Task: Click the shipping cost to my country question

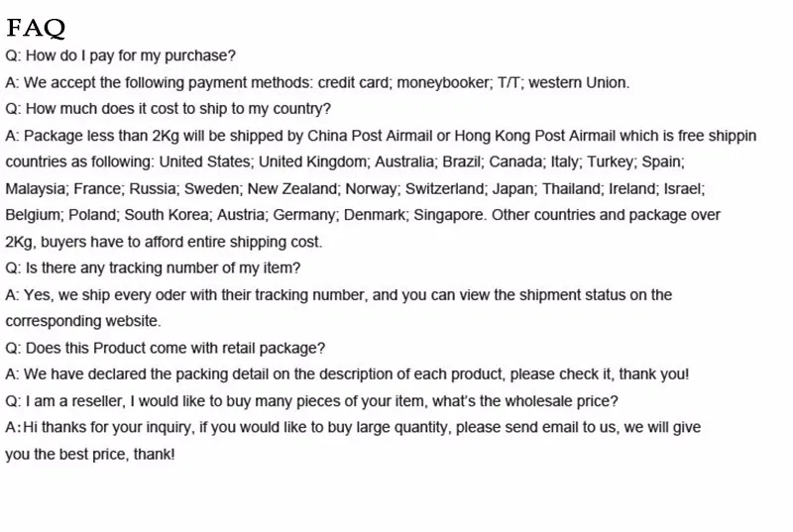Action: pos(169,109)
